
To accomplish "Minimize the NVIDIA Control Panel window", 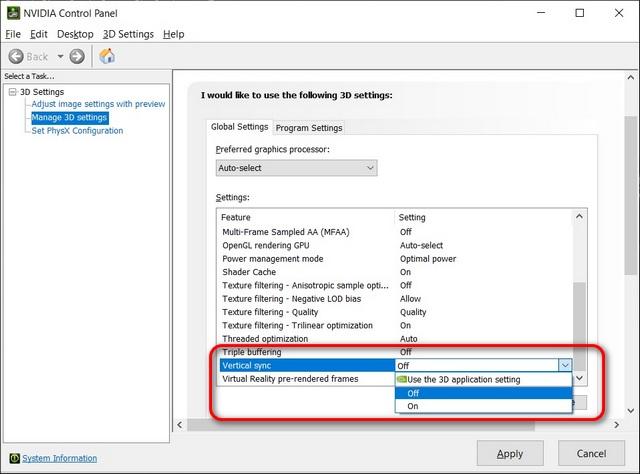I will [x=541, y=13].
